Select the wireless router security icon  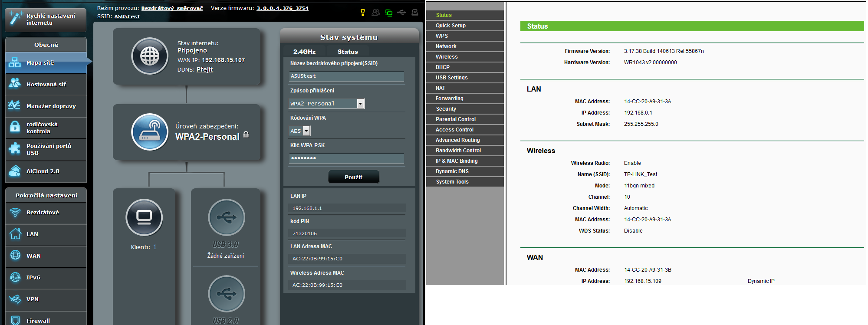150,132
